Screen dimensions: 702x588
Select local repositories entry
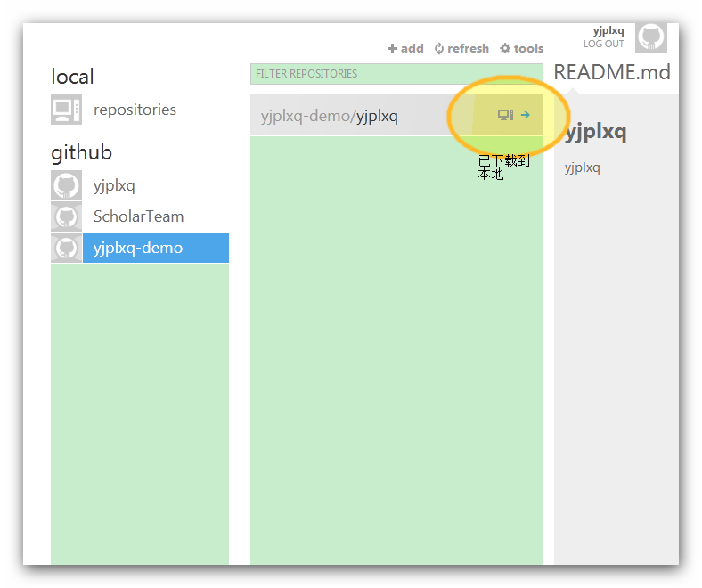click(x=135, y=110)
